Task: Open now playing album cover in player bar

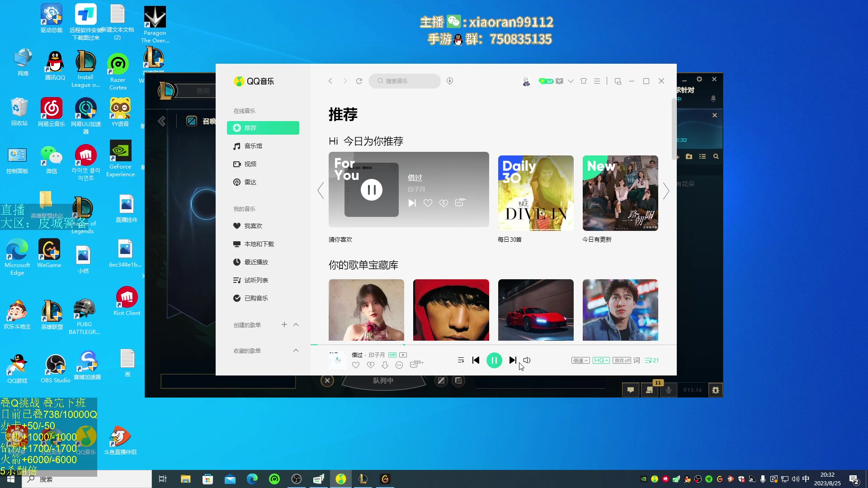Action: 337,360
